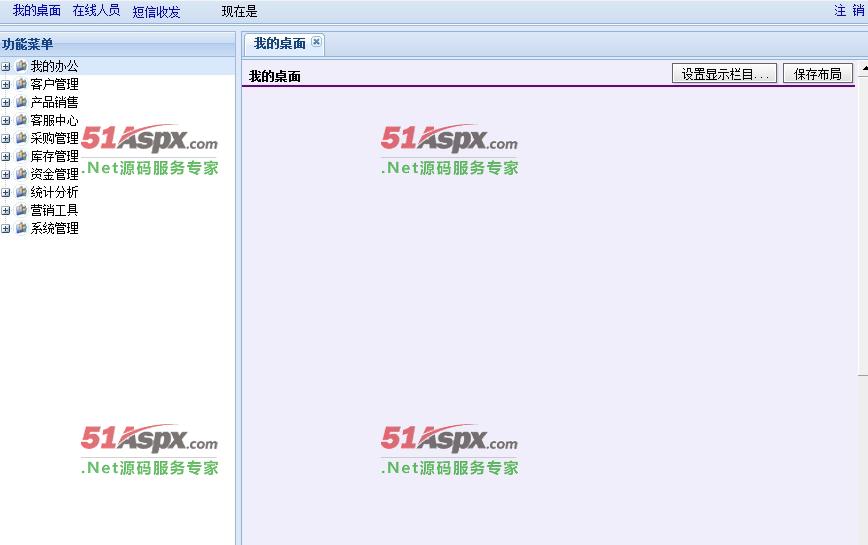The image size is (868, 545).
Task: Open the 短信收发 link
Action: pos(156,12)
